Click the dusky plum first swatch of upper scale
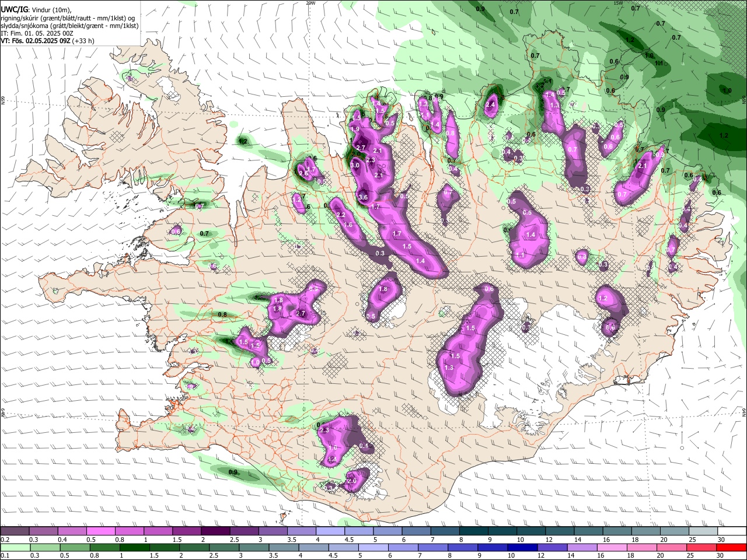 pos(15,531)
